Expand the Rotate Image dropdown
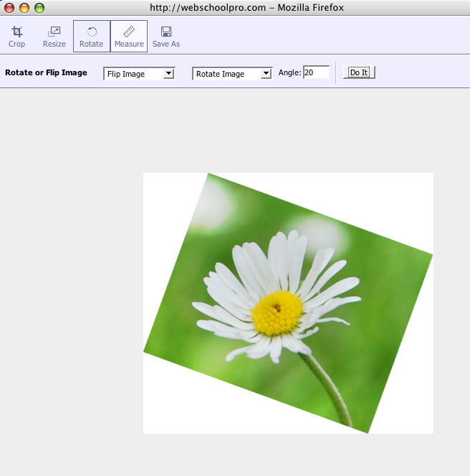The image size is (470, 476). coord(232,74)
